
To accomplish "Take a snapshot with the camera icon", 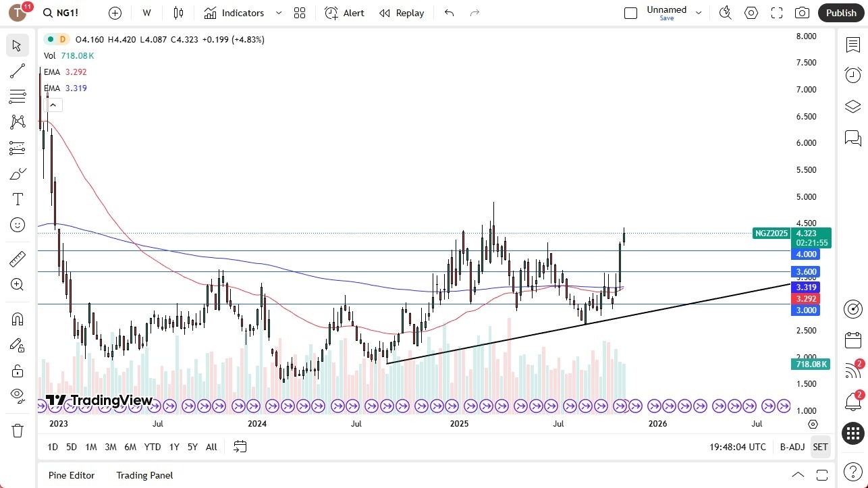I will click(x=802, y=12).
